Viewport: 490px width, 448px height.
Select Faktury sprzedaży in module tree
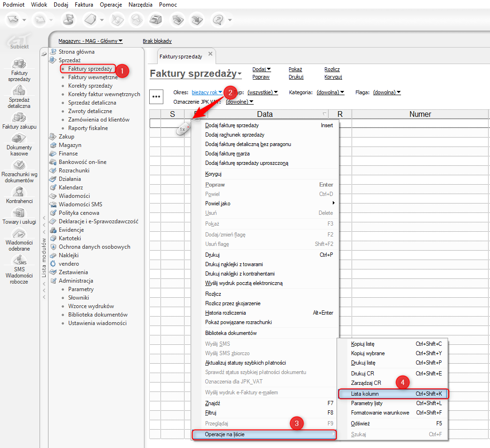(x=90, y=69)
